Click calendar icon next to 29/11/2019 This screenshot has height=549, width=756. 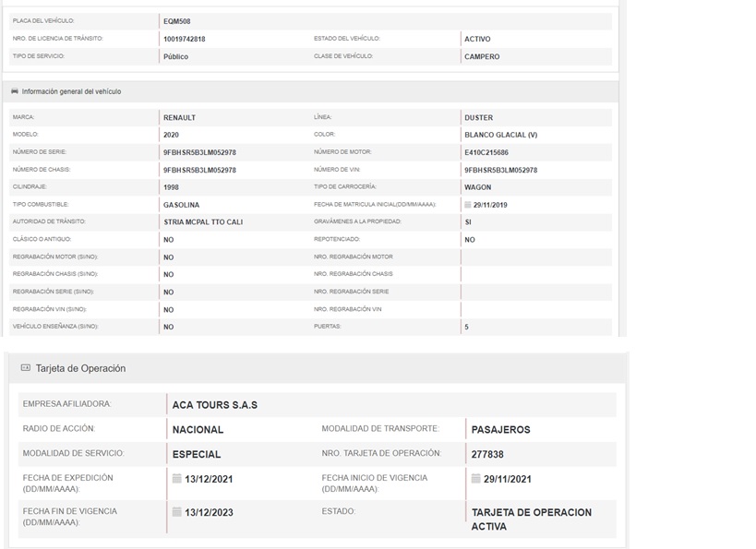pos(467,205)
